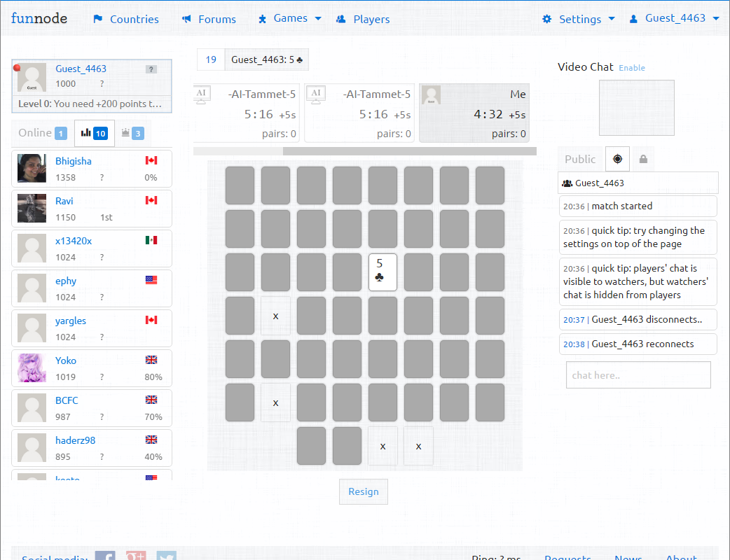Screen dimensions: 730x560
Task: Switch to the crown leaders tab
Action: [132, 134]
